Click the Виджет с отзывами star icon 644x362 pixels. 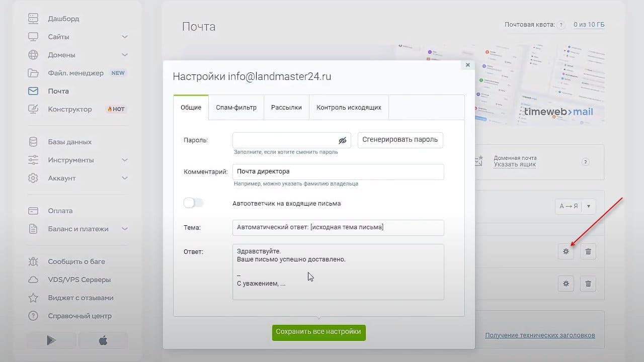click(33, 298)
